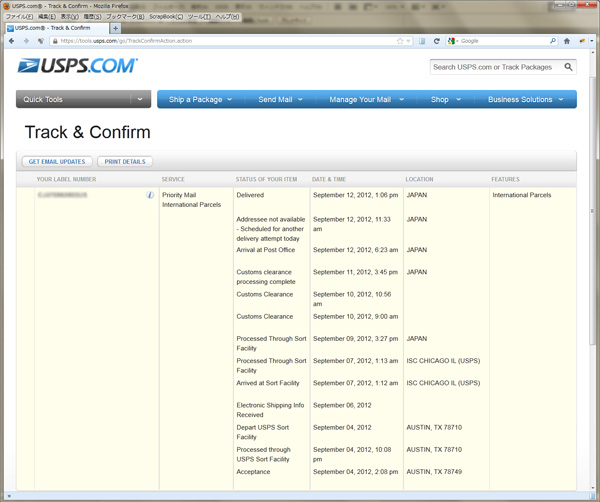
Task: Click 'September 04, 2012, 2:08 pm' date
Action: (355, 472)
